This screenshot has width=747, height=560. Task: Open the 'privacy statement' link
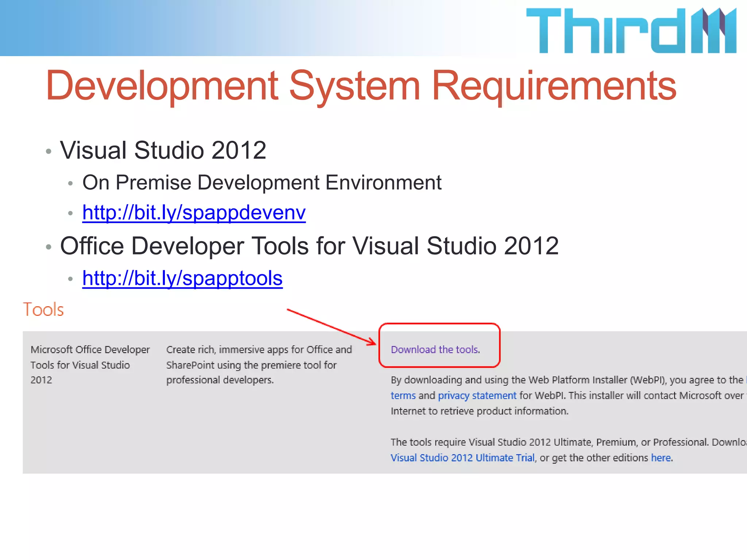coord(477,396)
